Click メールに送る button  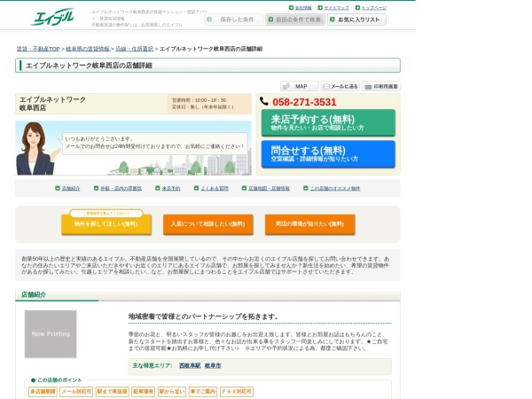340,87
